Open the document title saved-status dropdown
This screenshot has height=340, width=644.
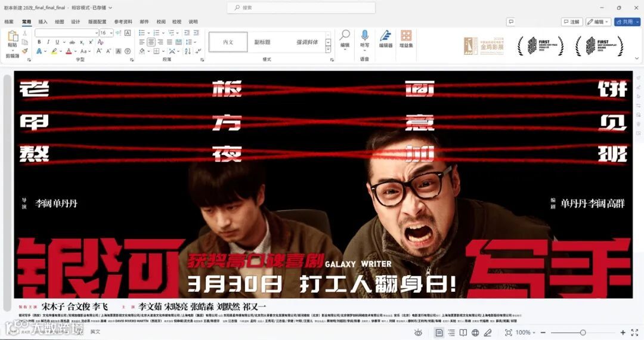click(110, 8)
